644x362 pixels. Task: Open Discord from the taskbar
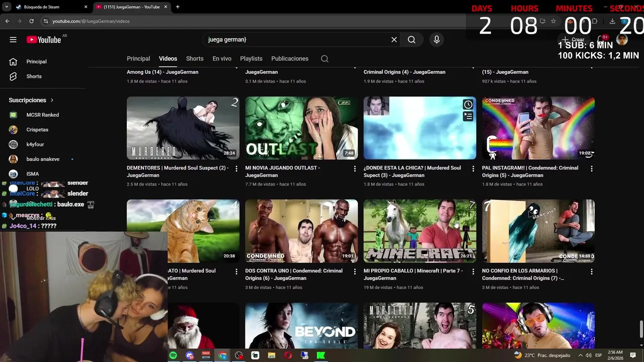(189, 355)
